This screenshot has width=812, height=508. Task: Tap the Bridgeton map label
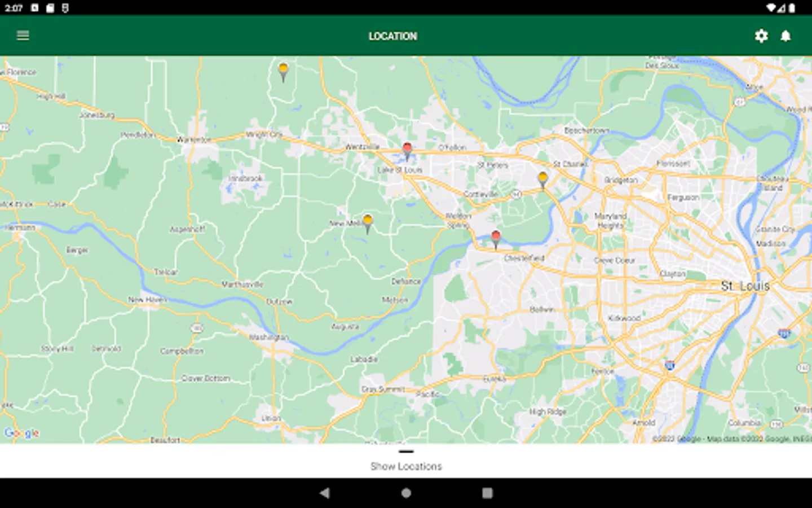(621, 180)
